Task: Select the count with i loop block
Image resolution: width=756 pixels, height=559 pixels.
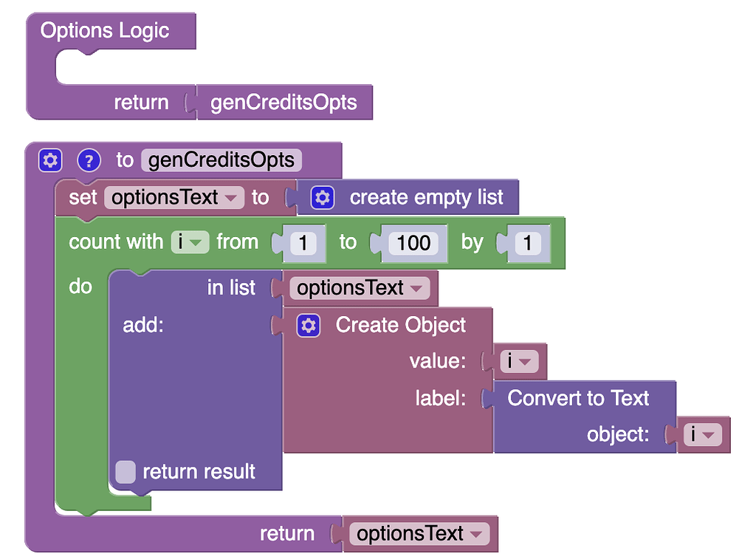Action: pos(114,241)
